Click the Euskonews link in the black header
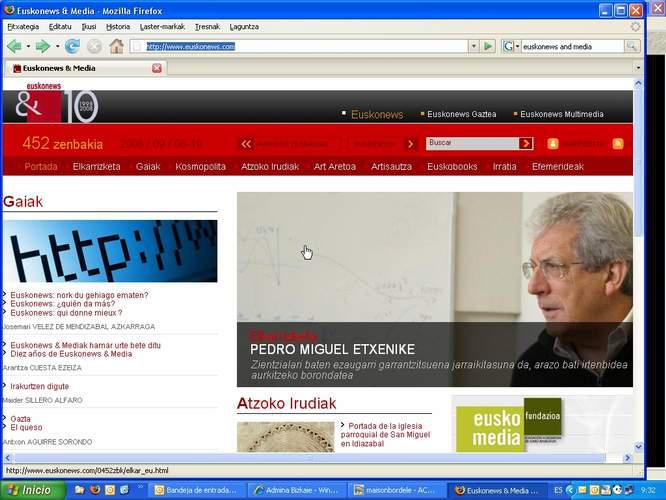Viewport: 666px width, 500px height. coord(377,114)
